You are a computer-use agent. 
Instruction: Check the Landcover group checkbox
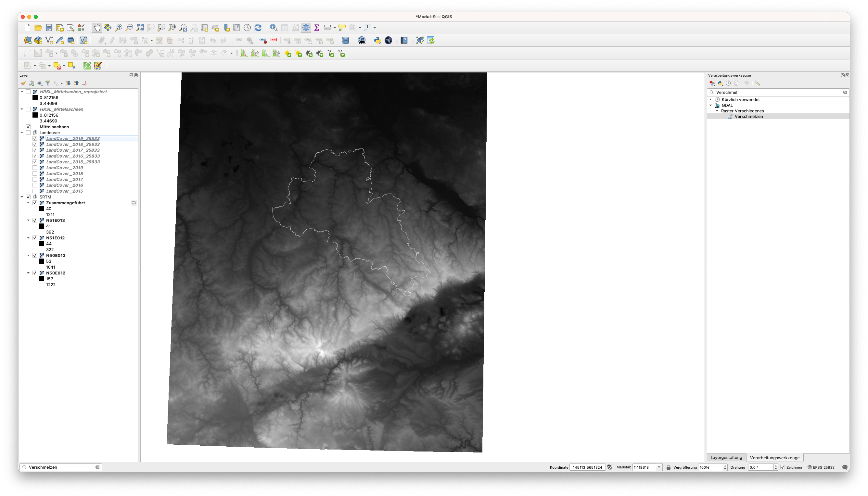coord(28,133)
